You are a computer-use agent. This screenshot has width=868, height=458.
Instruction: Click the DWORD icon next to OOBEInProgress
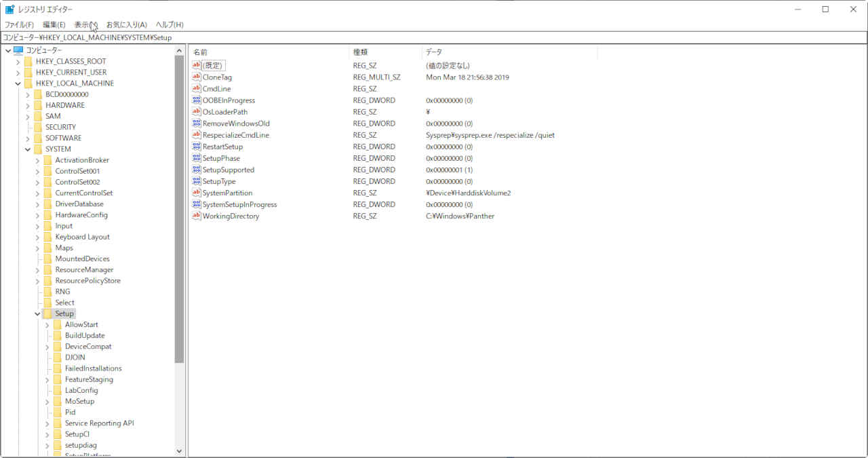197,100
